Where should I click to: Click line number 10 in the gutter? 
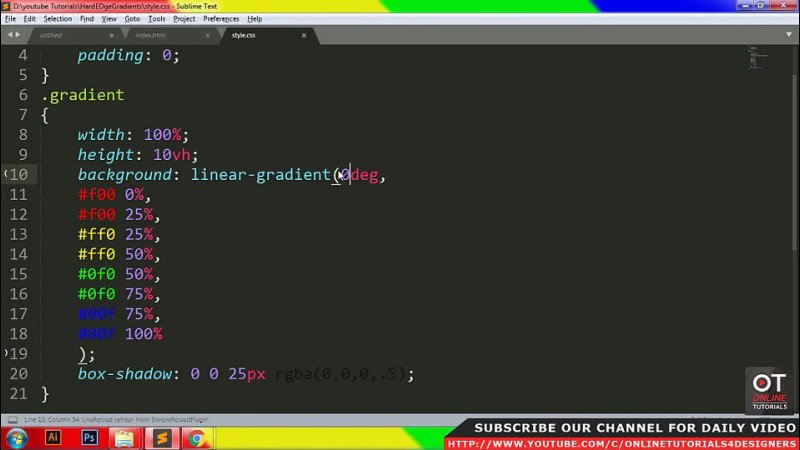[x=18, y=174]
